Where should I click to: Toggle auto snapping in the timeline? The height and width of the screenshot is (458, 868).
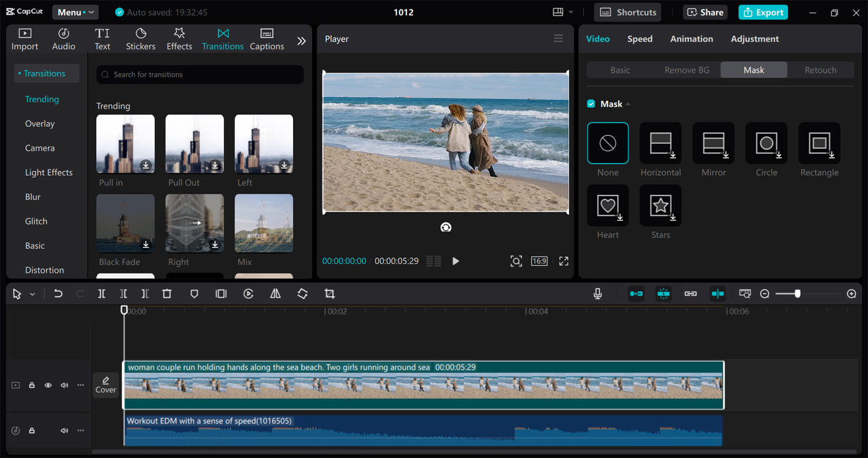(x=663, y=294)
